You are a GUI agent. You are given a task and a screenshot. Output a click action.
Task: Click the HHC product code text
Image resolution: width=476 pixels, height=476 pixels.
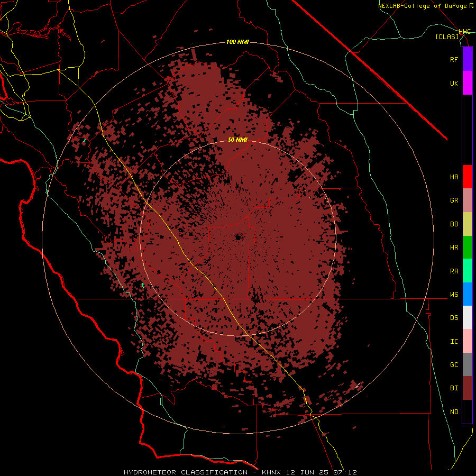[x=464, y=32]
